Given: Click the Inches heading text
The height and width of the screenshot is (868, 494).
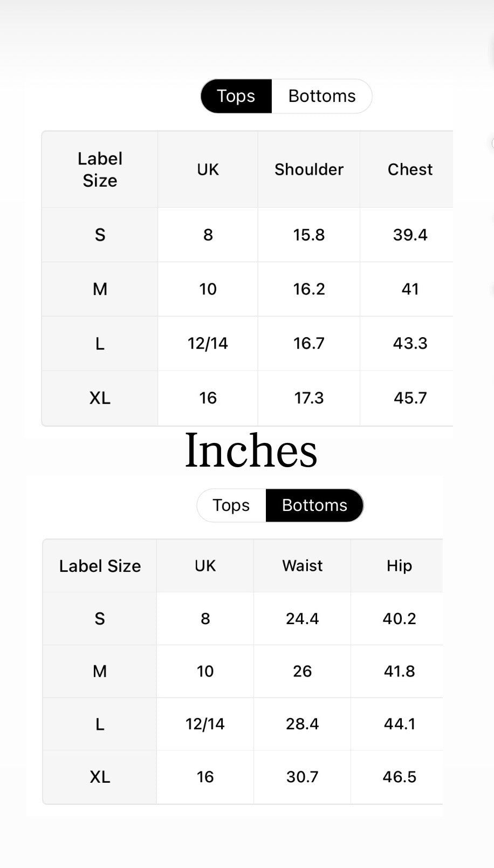Looking at the screenshot, I should (x=251, y=451).
